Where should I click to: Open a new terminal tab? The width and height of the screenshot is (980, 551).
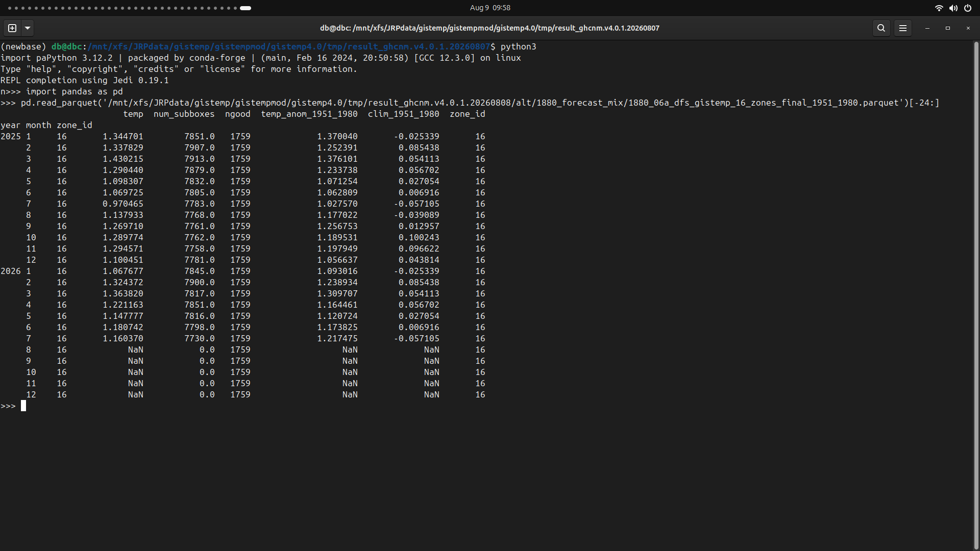click(12, 28)
